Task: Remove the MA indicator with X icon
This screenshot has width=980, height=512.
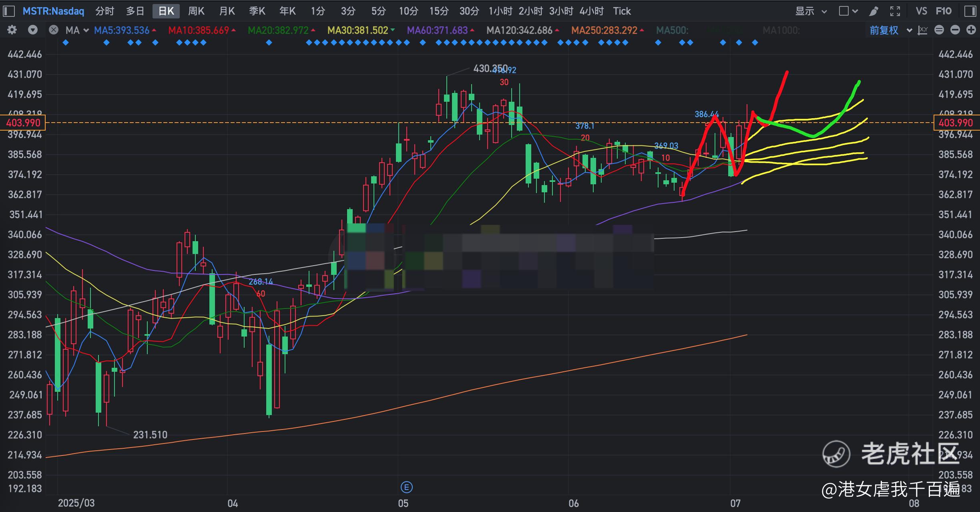Action: [x=54, y=30]
